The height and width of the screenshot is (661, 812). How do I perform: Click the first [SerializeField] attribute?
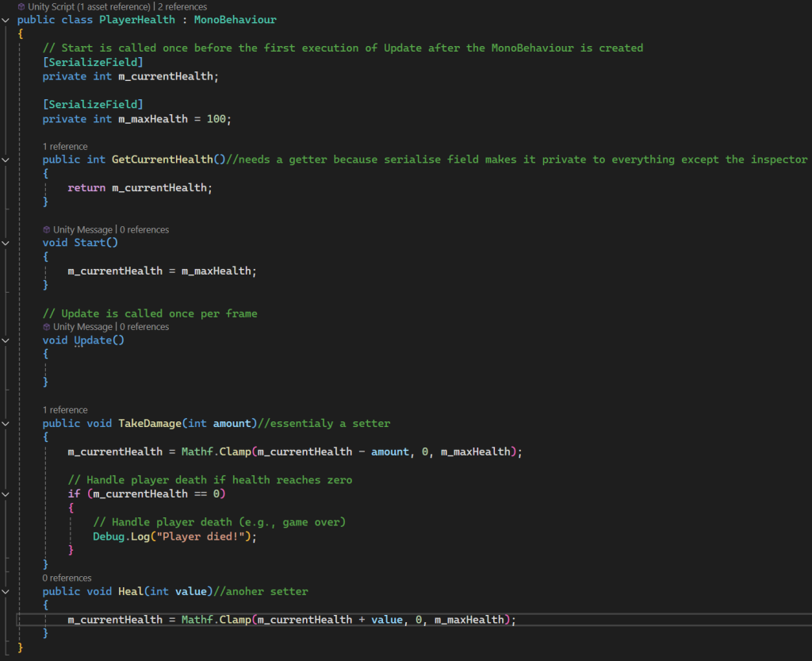(93, 62)
